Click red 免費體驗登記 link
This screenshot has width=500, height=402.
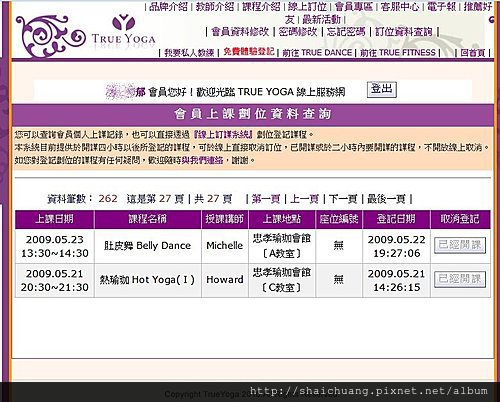click(x=249, y=51)
